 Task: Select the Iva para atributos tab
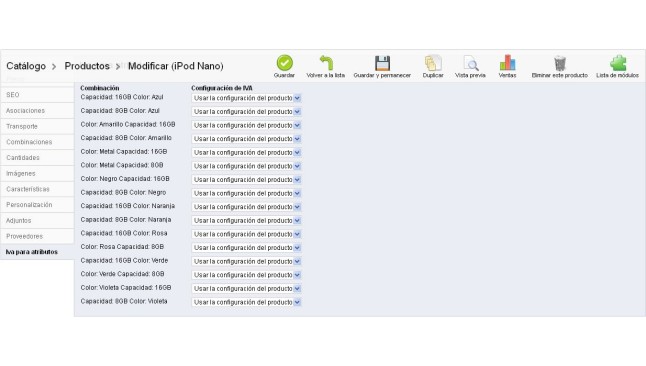37,252
